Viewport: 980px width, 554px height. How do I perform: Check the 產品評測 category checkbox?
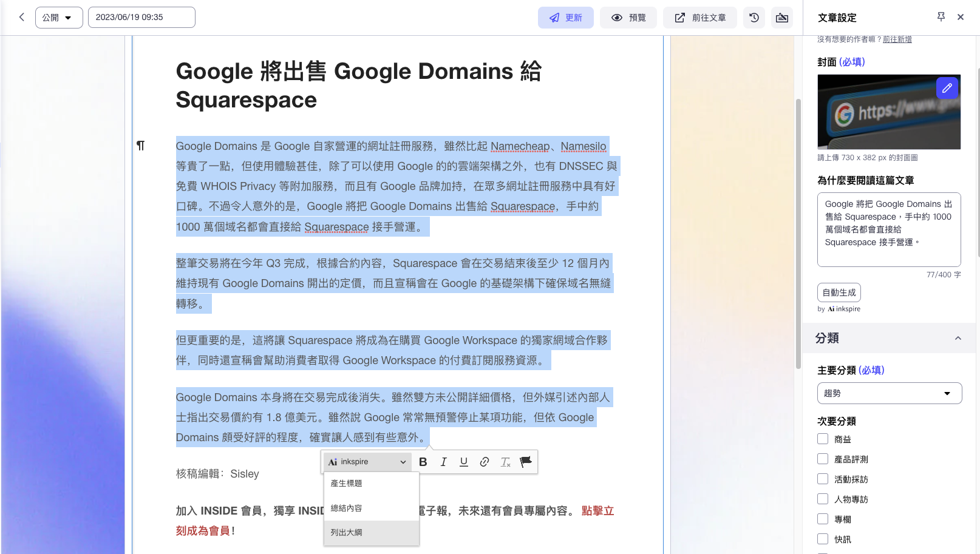point(823,459)
